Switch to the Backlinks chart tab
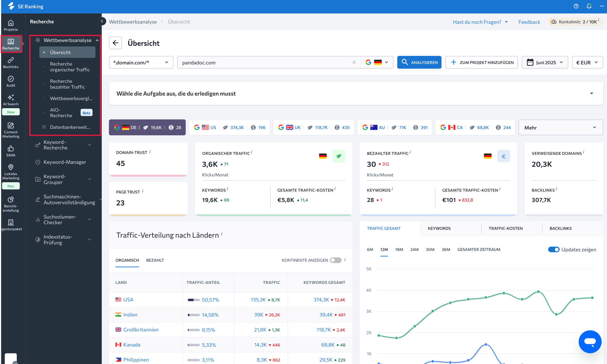 (560, 228)
